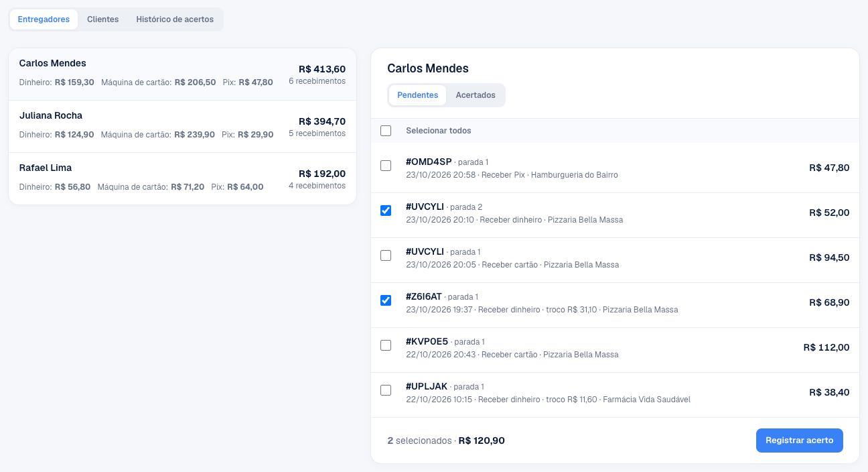This screenshot has height=472, width=868.
Task: Click the R$ 94,50 receipt amount
Action: 829,257
